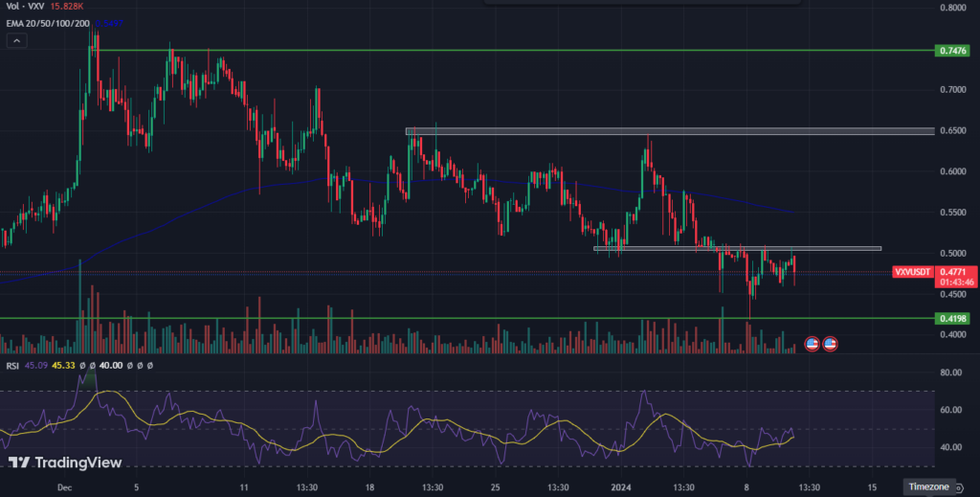This screenshot has height=497, width=980.
Task: Open chart settings via the gear icon
Action: 959,488
